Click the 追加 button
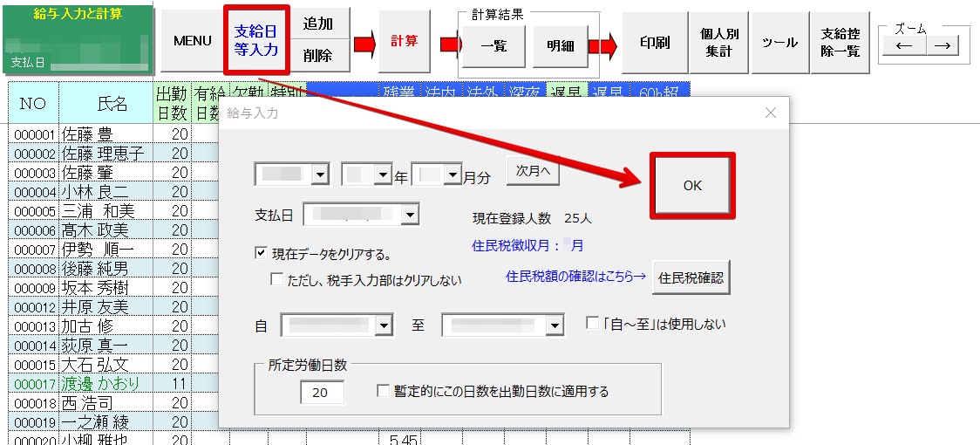The width and height of the screenshot is (980, 445). click(x=319, y=24)
